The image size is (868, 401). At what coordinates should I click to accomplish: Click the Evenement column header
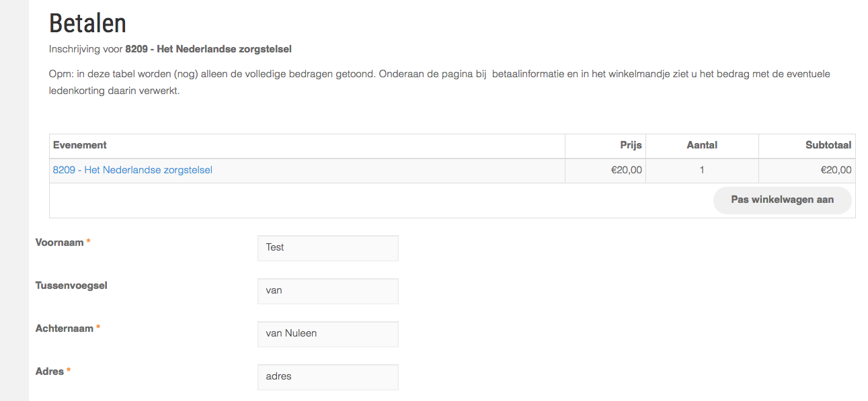80,145
